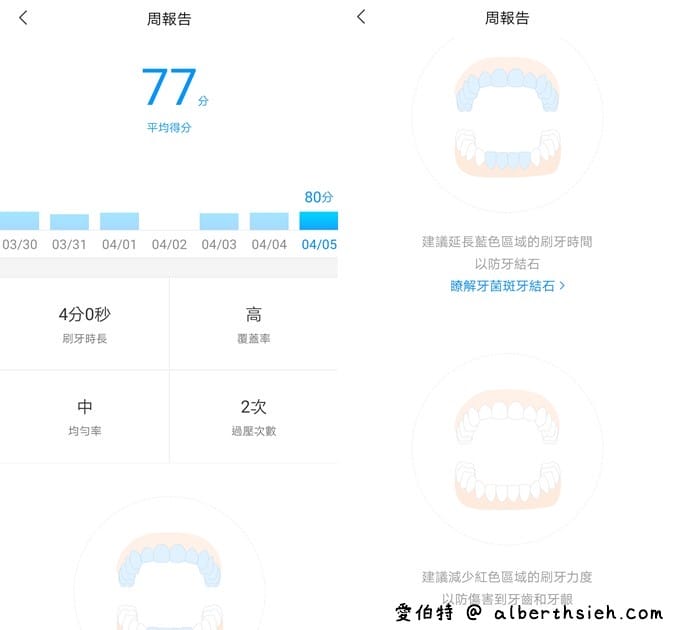Tap the 建議減少紅色區域的刷牙力度 text
This screenshot has width=676, height=630.
pyautogui.click(x=507, y=577)
